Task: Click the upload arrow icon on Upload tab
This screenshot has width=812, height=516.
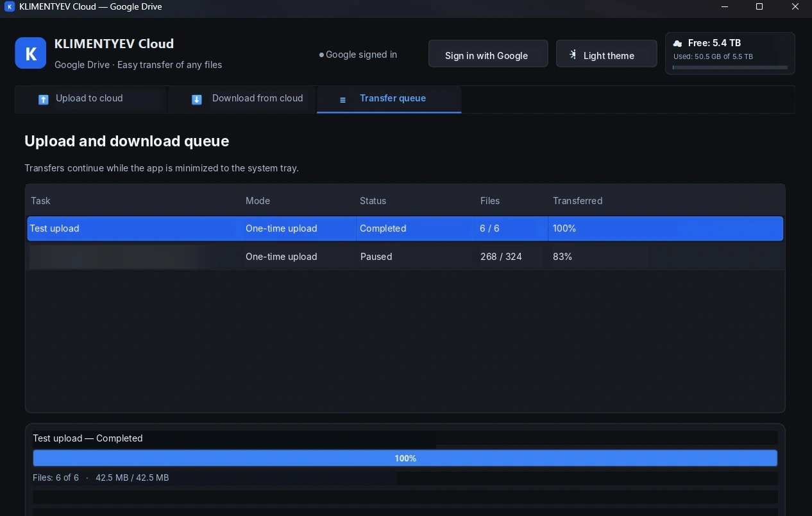Action: (44, 99)
